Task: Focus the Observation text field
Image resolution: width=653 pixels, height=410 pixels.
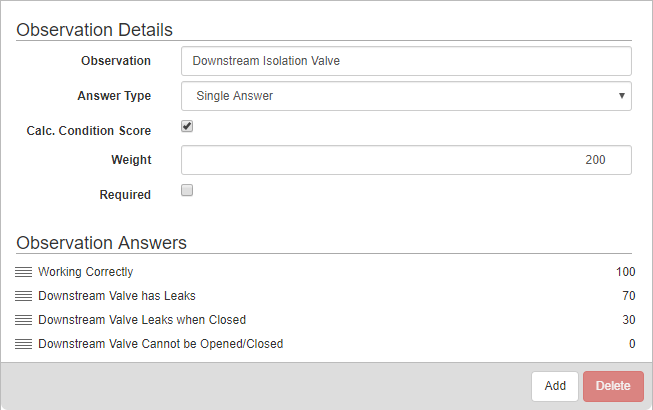Action: pyautogui.click(x=406, y=61)
